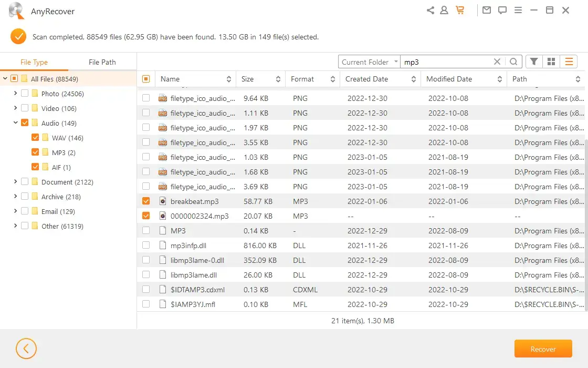Select the Document (2122) category
Screen dimensions: 588x368
[68, 182]
